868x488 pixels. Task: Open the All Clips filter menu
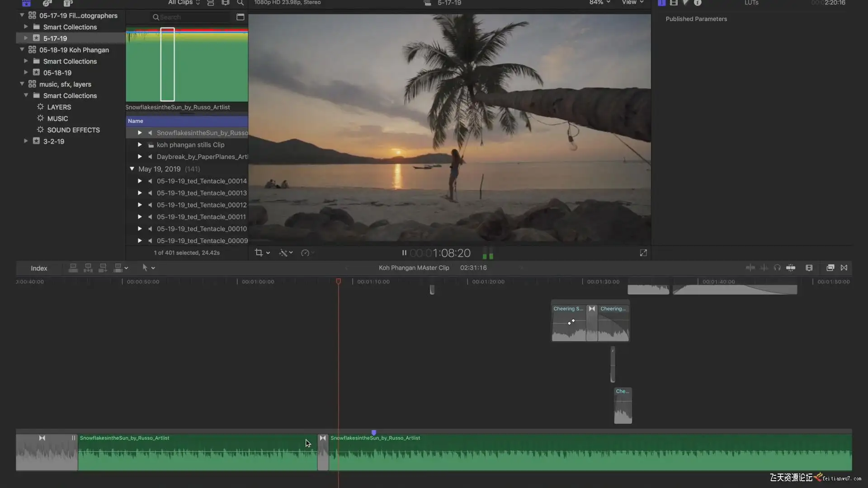(x=184, y=3)
